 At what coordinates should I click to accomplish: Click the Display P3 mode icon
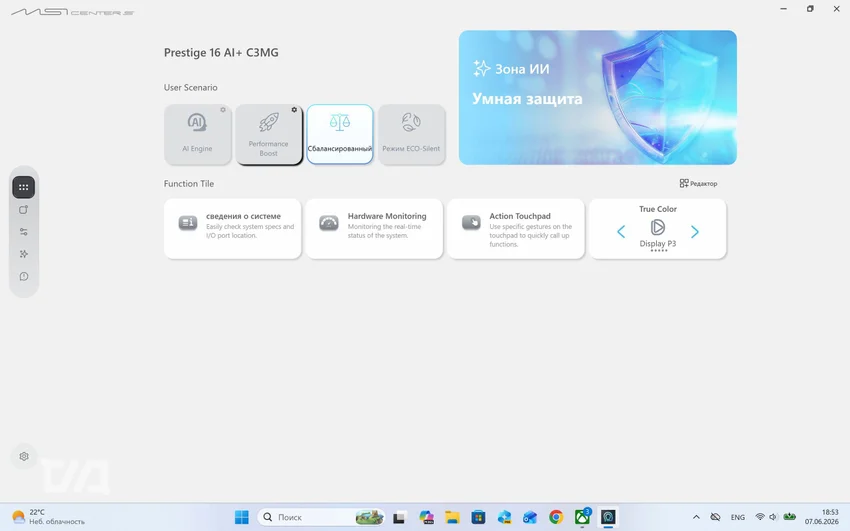point(658,227)
